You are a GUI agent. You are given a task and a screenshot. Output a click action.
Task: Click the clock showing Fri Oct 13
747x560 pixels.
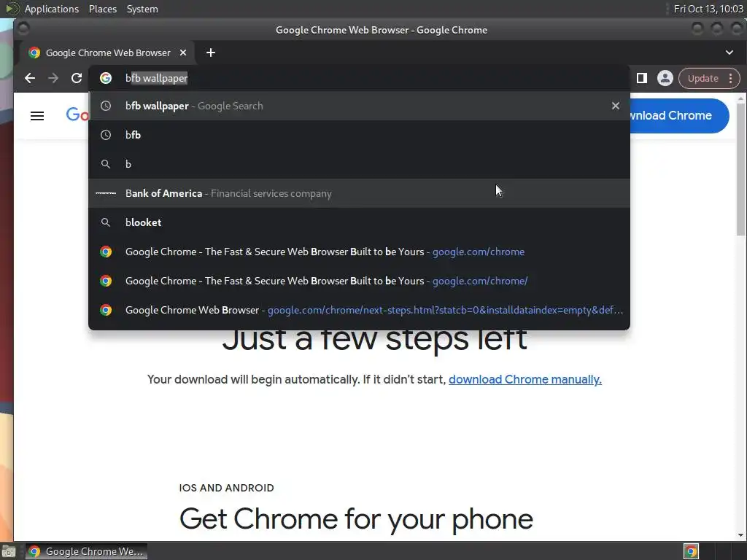[x=708, y=9]
